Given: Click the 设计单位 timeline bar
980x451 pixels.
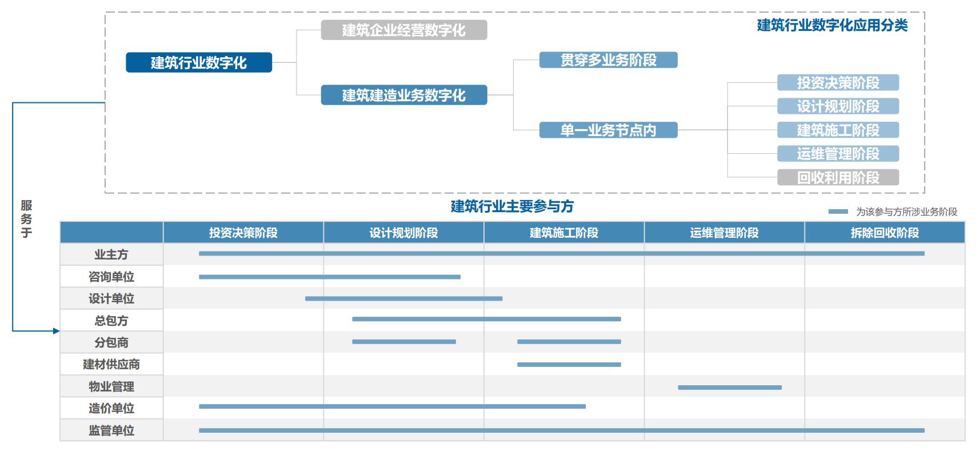Looking at the screenshot, I should (404, 298).
